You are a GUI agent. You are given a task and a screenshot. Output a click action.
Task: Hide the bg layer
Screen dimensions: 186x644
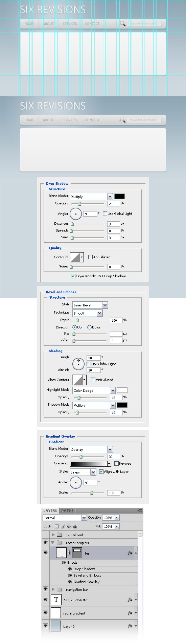pyautogui.click(x=46, y=553)
